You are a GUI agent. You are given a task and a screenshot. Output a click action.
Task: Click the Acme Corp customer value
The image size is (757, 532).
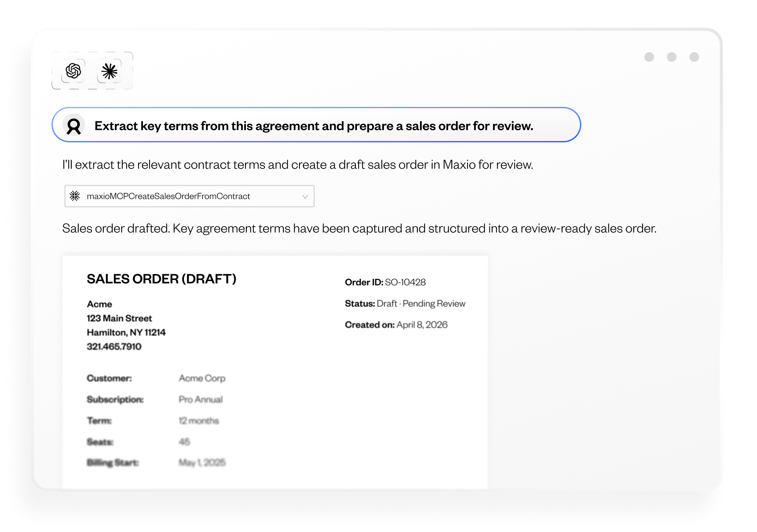(202, 378)
